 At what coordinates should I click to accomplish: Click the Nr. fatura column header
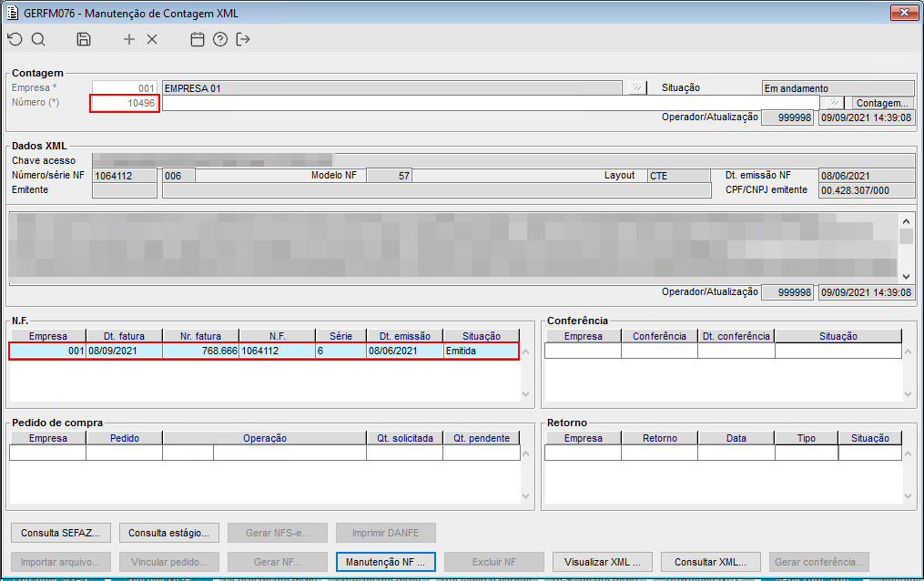[x=201, y=336]
